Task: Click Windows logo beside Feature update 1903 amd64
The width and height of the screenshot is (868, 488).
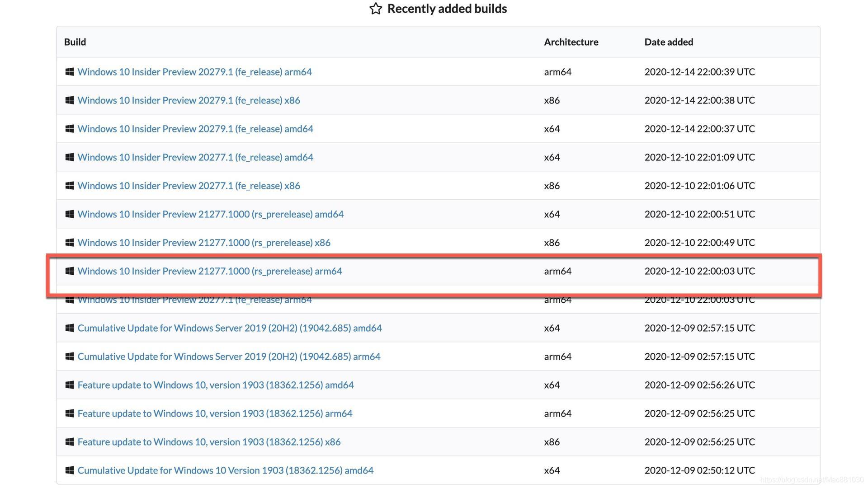Action: pyautogui.click(x=70, y=385)
